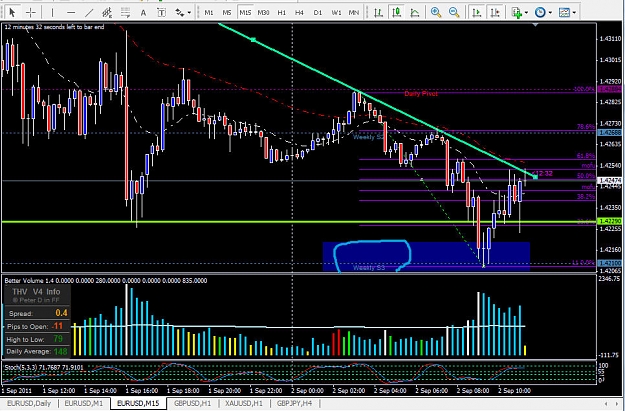Click the 'Pips to Open: -11' row
625x411 pixels.
37,326
